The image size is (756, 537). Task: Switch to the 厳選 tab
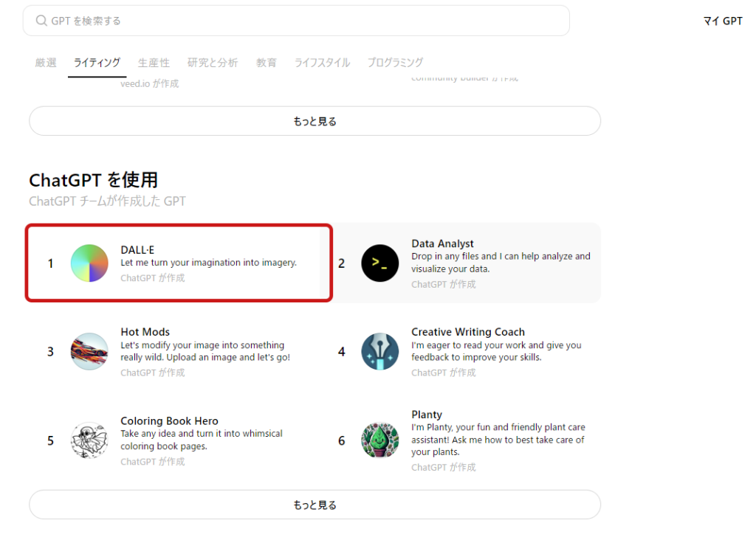tap(46, 63)
